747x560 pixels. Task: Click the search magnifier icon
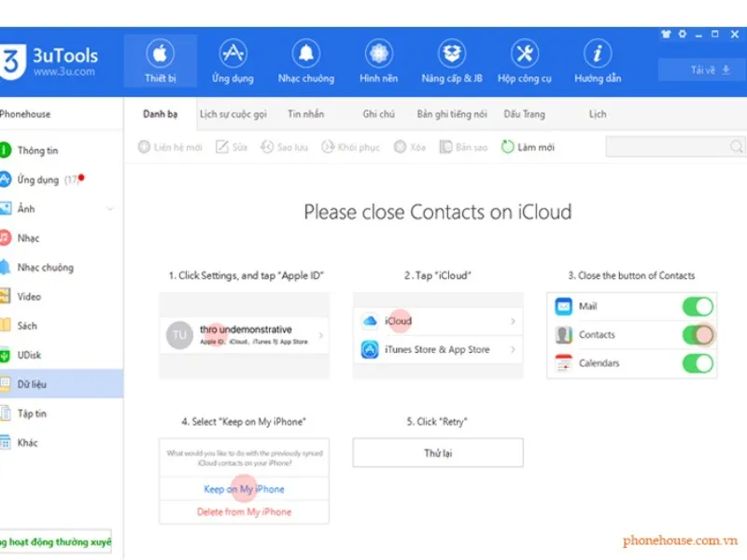tap(737, 147)
